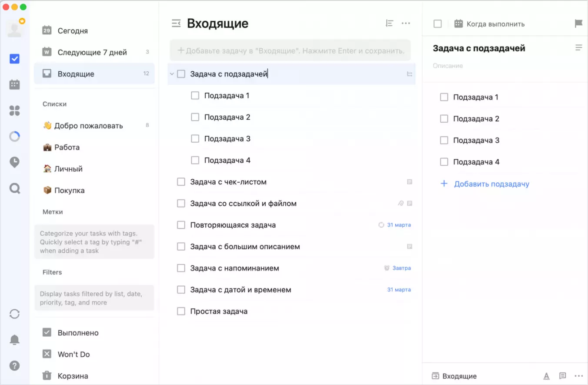588x385 pixels.
Task: Open Корзина trash list
Action: (94, 376)
